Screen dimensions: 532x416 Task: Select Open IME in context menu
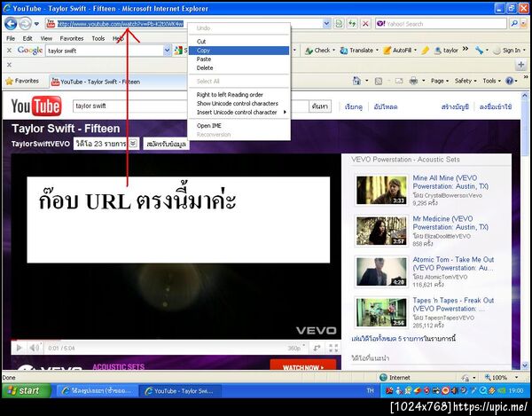pyautogui.click(x=239, y=126)
